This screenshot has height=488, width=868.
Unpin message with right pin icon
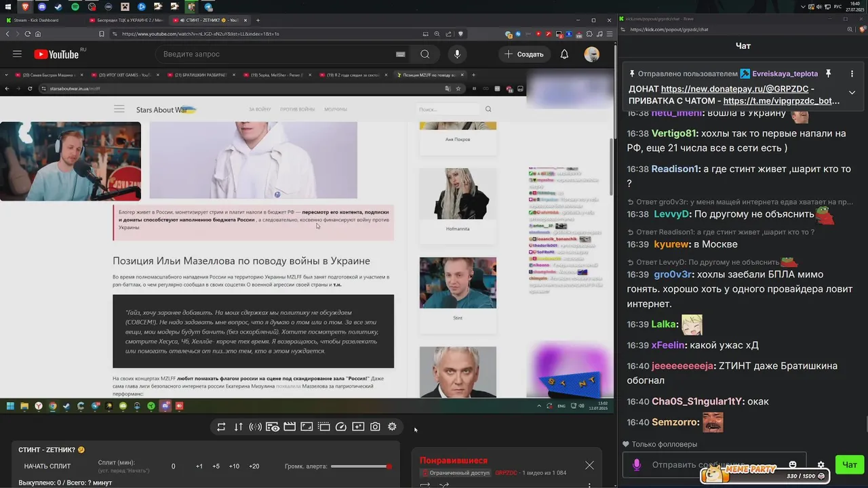pos(827,73)
